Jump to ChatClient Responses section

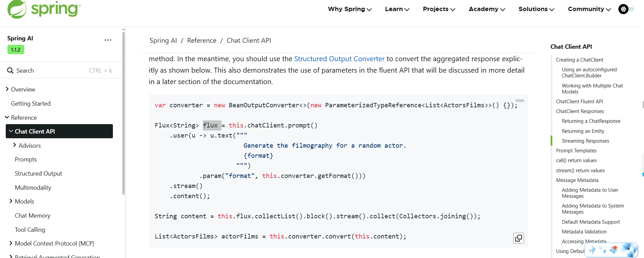point(580,111)
